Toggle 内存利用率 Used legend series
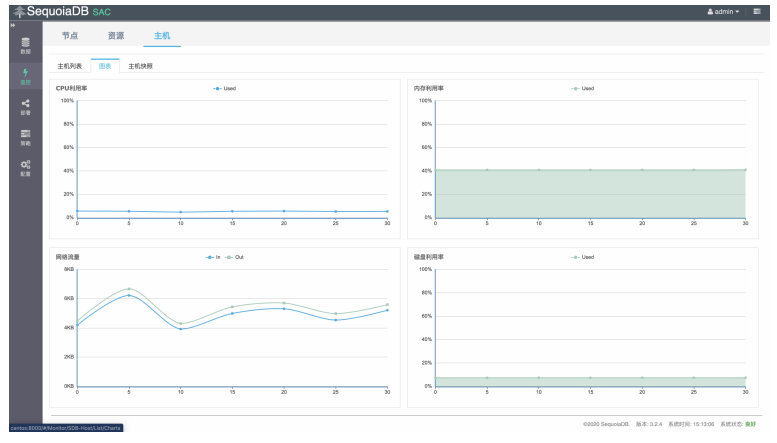 (582, 88)
